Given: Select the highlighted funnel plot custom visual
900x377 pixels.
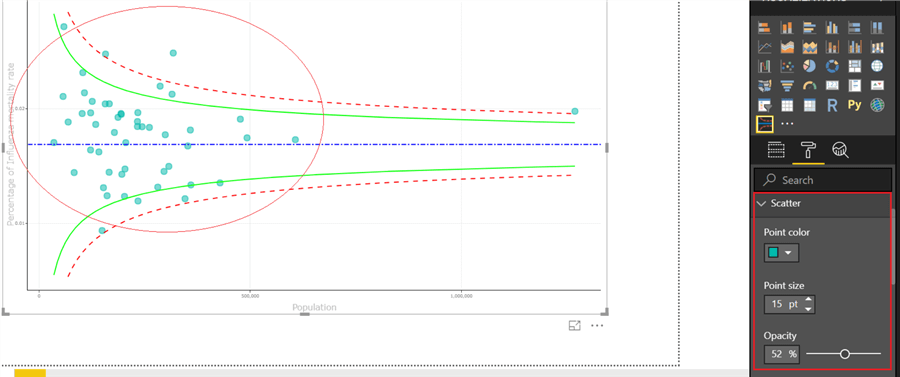Looking at the screenshot, I should [765, 123].
